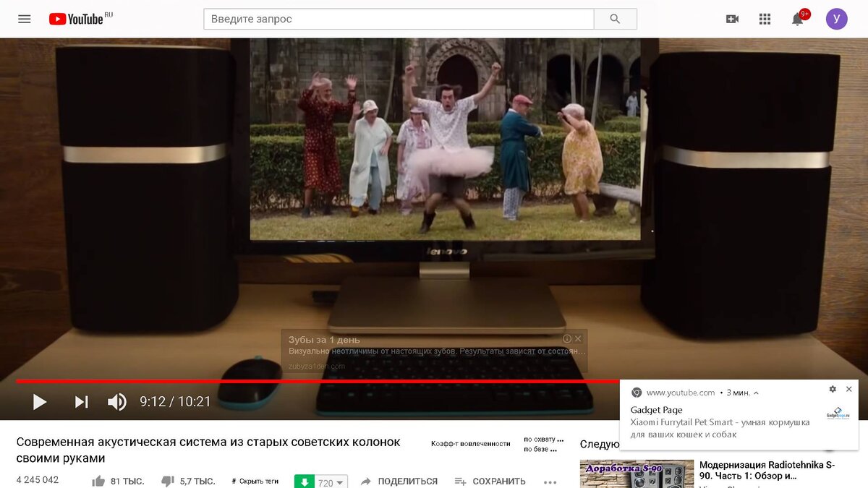Open the notifications bell

click(798, 19)
